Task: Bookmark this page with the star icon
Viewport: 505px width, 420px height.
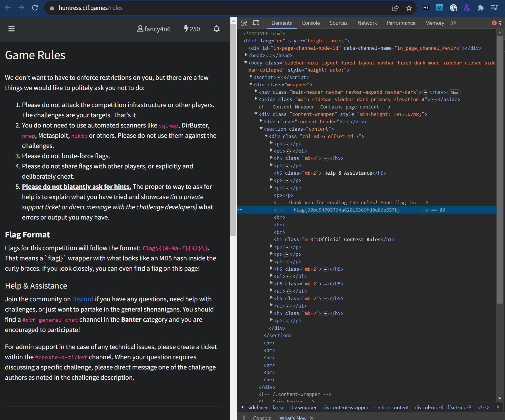Action: tap(409, 8)
